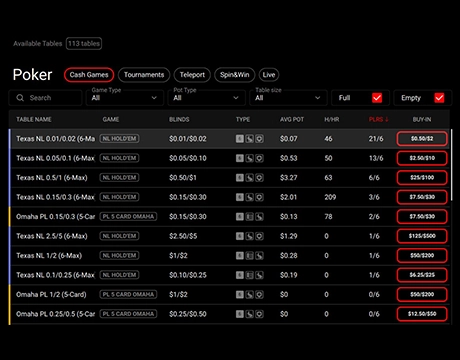The image size is (460, 360).
Task: Click the 21/6 players value
Action: (x=376, y=139)
